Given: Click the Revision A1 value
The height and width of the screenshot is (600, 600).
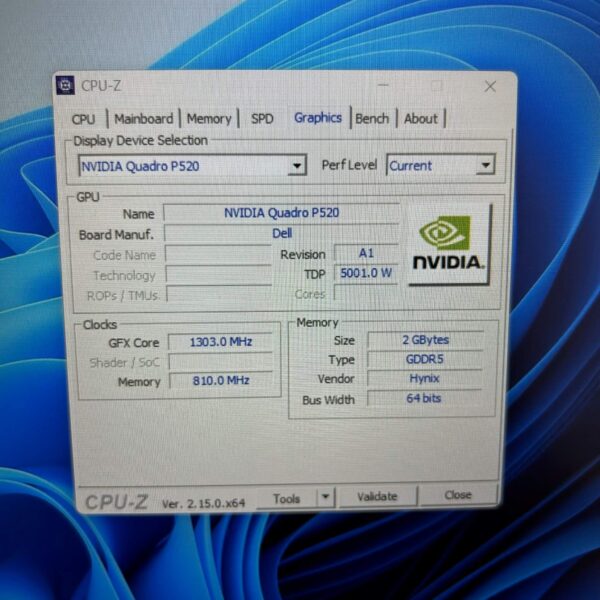Looking at the screenshot, I should coord(366,253).
